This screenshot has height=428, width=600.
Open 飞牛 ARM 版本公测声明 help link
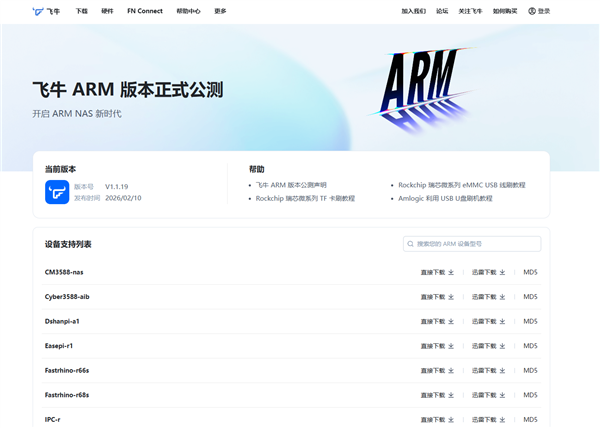point(291,185)
